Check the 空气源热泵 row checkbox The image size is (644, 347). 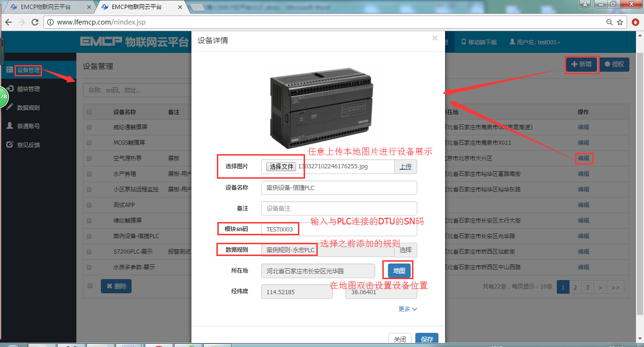(89, 158)
